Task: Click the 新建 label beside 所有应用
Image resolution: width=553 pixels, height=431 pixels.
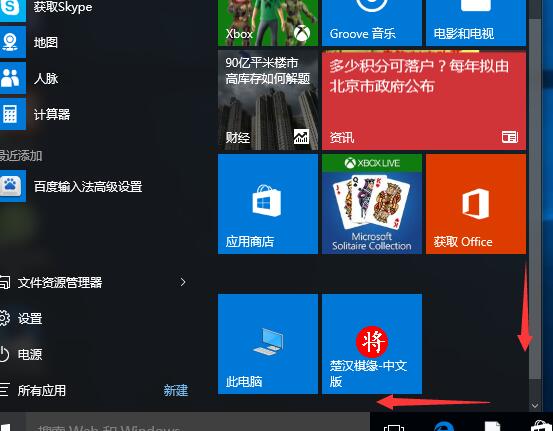Action: tap(176, 390)
